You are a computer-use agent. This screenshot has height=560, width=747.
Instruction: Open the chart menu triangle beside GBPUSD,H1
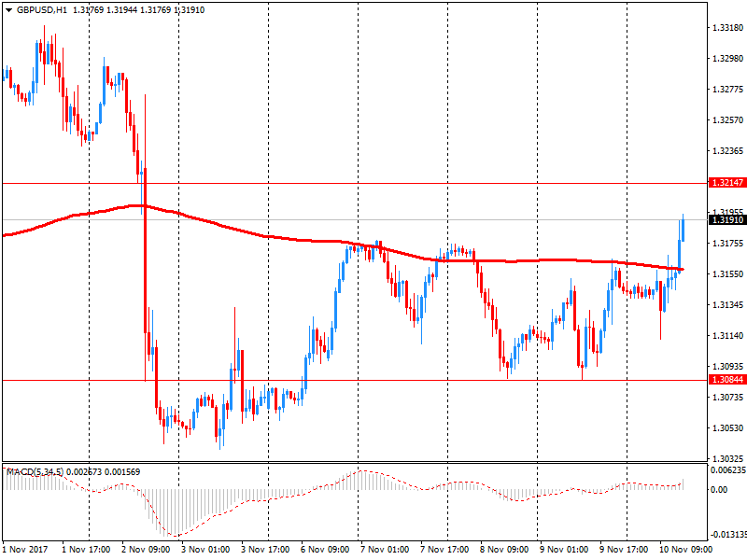pyautogui.click(x=8, y=10)
